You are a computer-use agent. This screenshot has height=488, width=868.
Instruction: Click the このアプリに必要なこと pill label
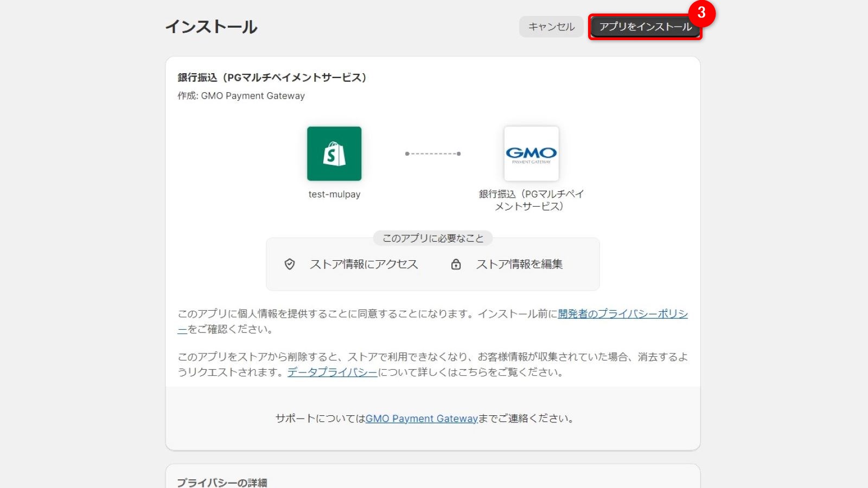[x=432, y=238]
